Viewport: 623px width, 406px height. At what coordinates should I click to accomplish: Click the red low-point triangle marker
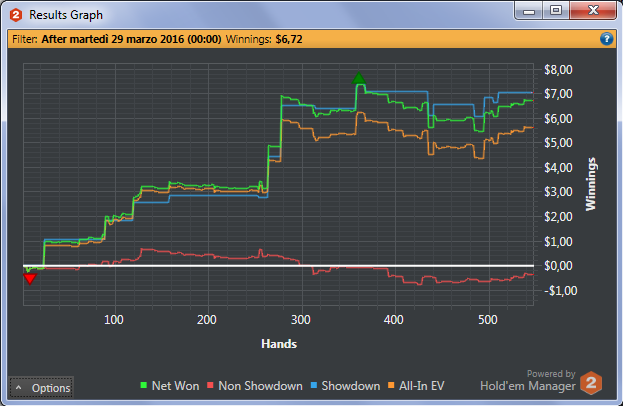tap(30, 279)
